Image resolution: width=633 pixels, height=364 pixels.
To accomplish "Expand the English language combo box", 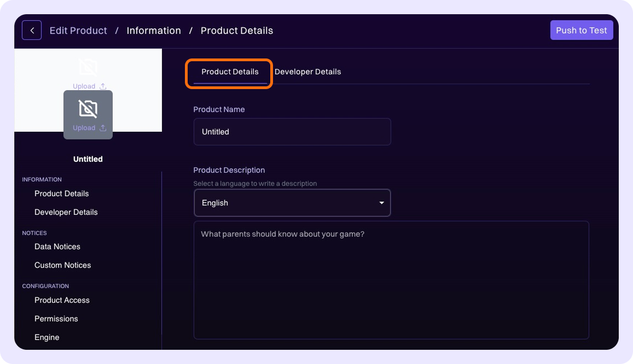I will (292, 202).
